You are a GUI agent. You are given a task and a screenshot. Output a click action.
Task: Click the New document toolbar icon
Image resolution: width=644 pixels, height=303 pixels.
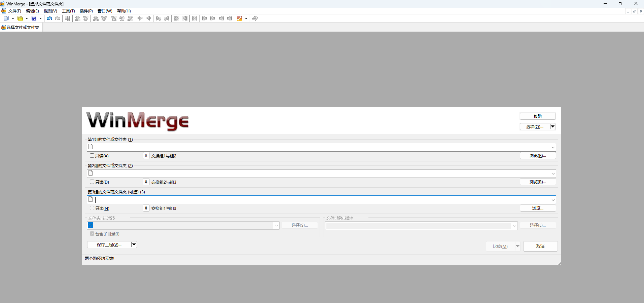(x=6, y=18)
